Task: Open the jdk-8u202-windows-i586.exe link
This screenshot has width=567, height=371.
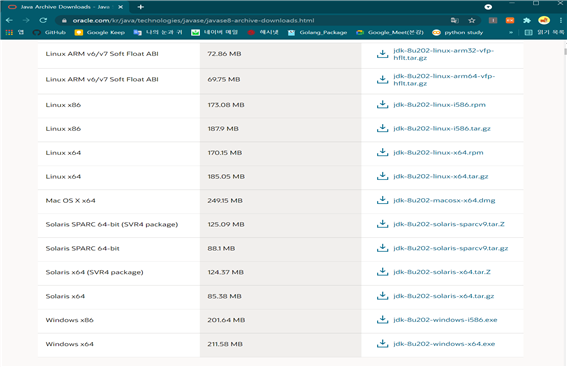Action: pyautogui.click(x=445, y=320)
